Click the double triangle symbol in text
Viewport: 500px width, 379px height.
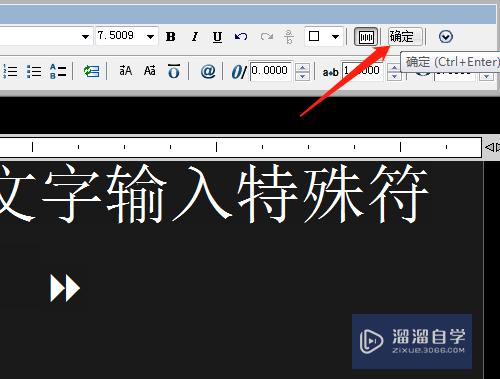pos(65,288)
